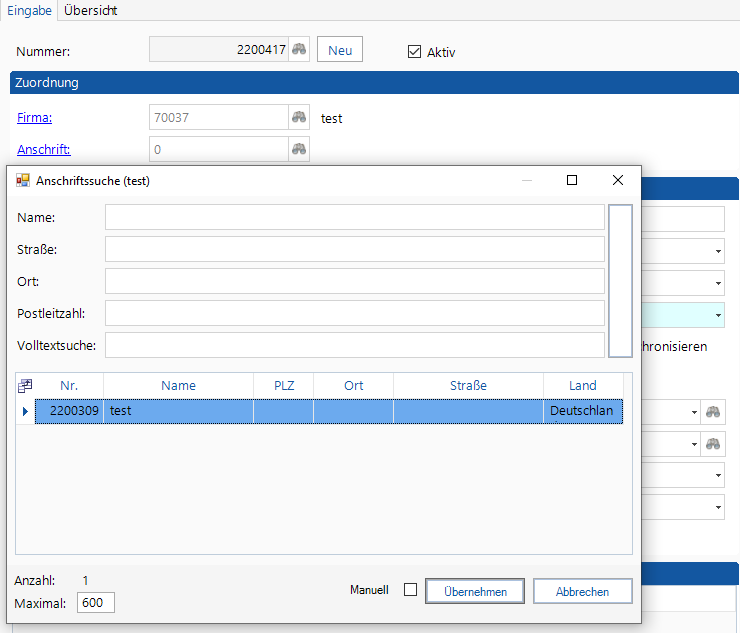
Task: Open the highlighted light-blue dropdown behind dialog
Action: [718, 315]
